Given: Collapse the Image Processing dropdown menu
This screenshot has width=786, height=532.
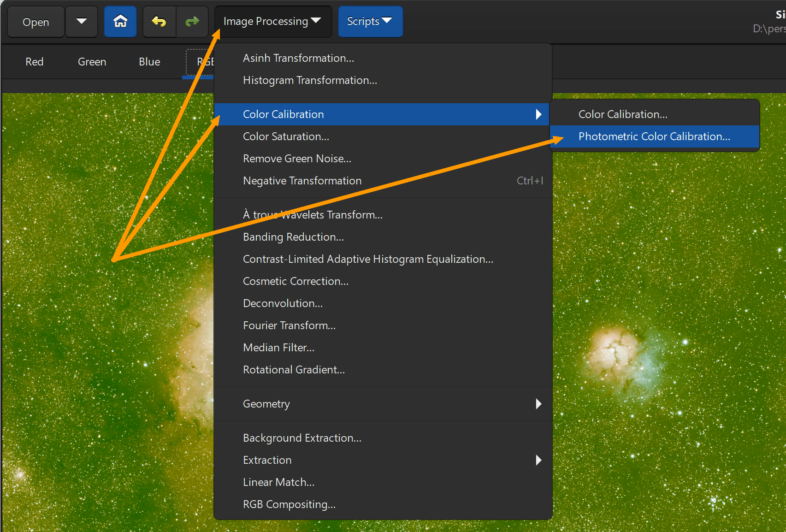Looking at the screenshot, I should (x=272, y=21).
